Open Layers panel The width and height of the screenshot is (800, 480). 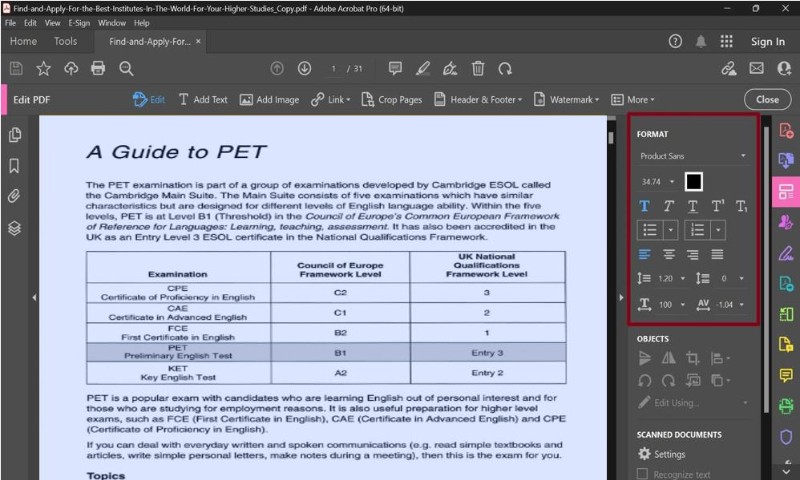click(x=14, y=228)
